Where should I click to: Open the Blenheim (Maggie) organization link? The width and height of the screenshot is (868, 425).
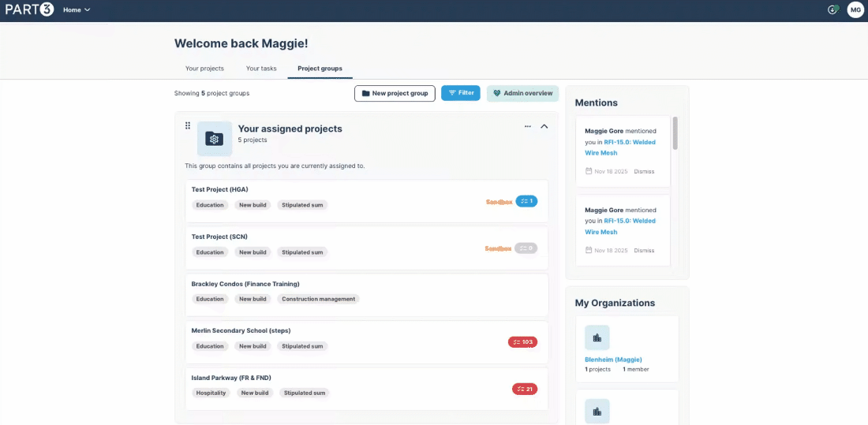(613, 360)
